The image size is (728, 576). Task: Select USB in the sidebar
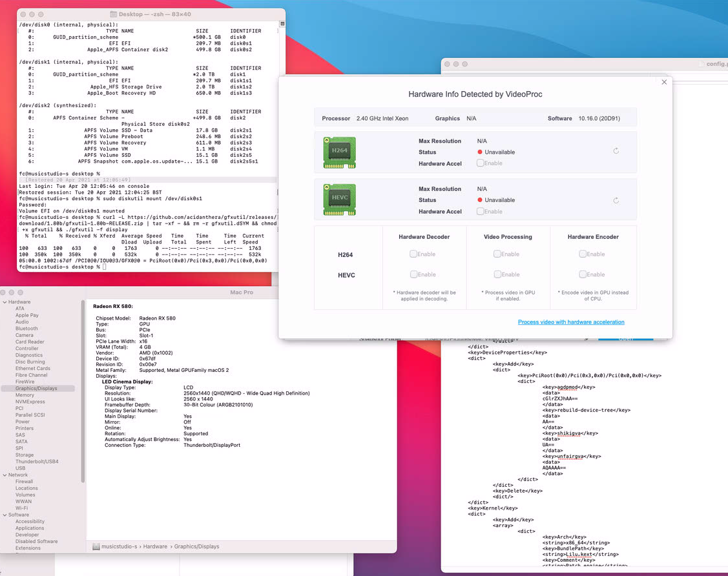21,468
